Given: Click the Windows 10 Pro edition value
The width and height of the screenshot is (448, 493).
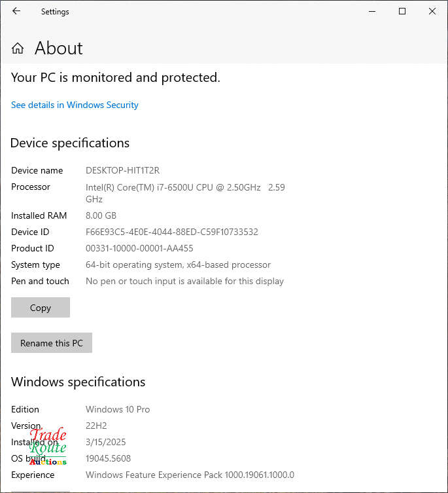Looking at the screenshot, I should (118, 409).
